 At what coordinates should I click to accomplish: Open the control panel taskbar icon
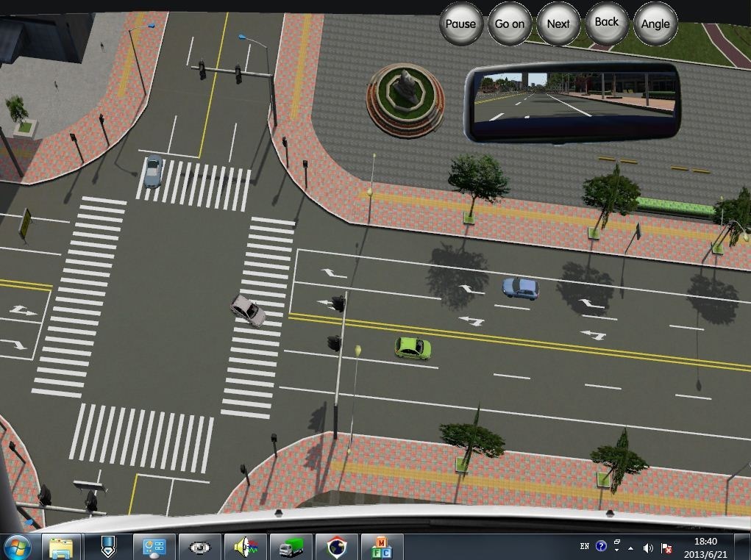[154, 547]
